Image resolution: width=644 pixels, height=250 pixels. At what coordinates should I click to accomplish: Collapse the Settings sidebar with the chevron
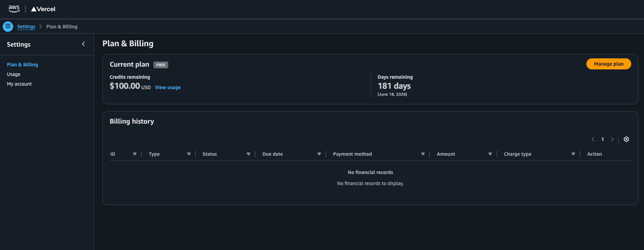click(x=83, y=44)
